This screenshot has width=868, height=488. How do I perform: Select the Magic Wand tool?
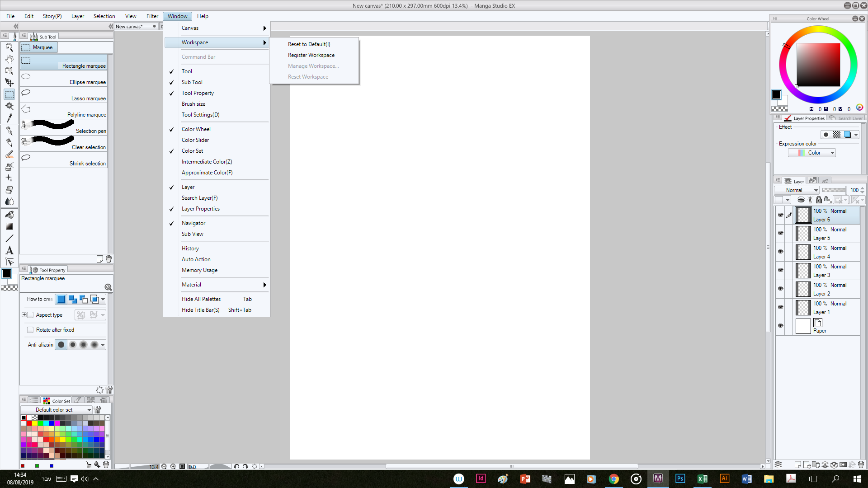[x=9, y=106]
